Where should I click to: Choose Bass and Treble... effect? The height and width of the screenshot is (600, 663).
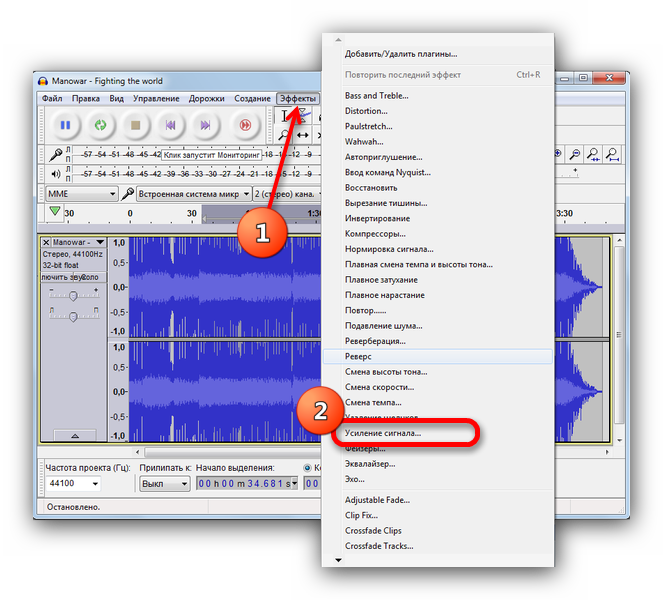pyautogui.click(x=438, y=96)
